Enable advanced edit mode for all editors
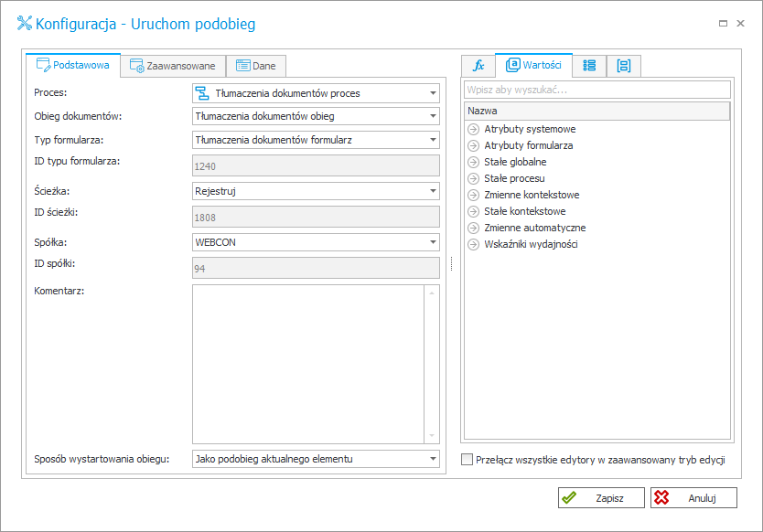This screenshot has width=763, height=532. (x=467, y=460)
